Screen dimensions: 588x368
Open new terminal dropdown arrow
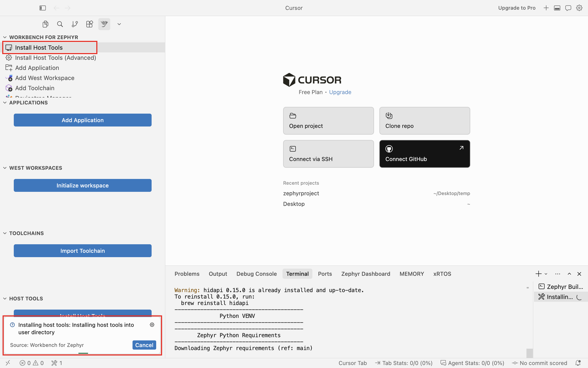coord(546,274)
